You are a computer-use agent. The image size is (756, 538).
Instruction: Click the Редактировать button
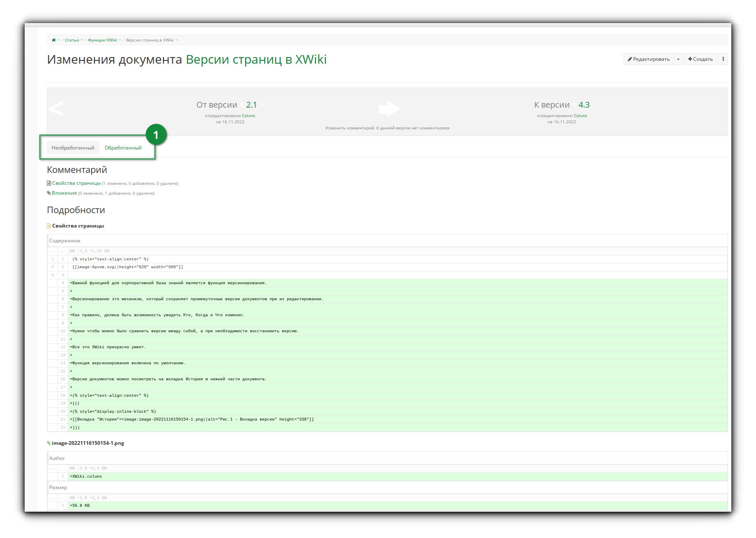(648, 59)
